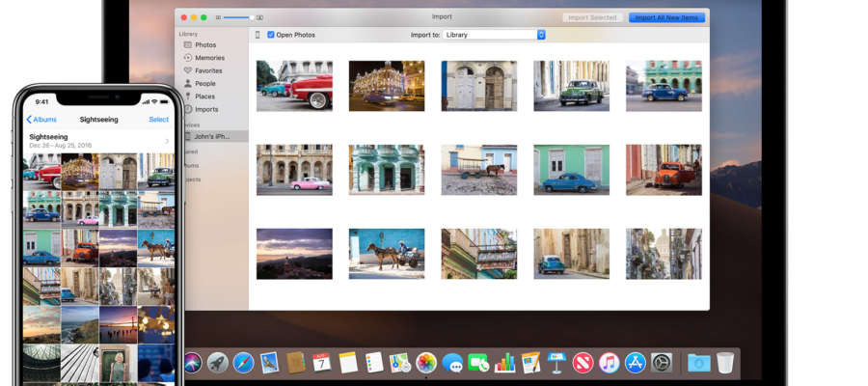
Task: Open Keynote podium icon in Dock
Action: (556, 363)
